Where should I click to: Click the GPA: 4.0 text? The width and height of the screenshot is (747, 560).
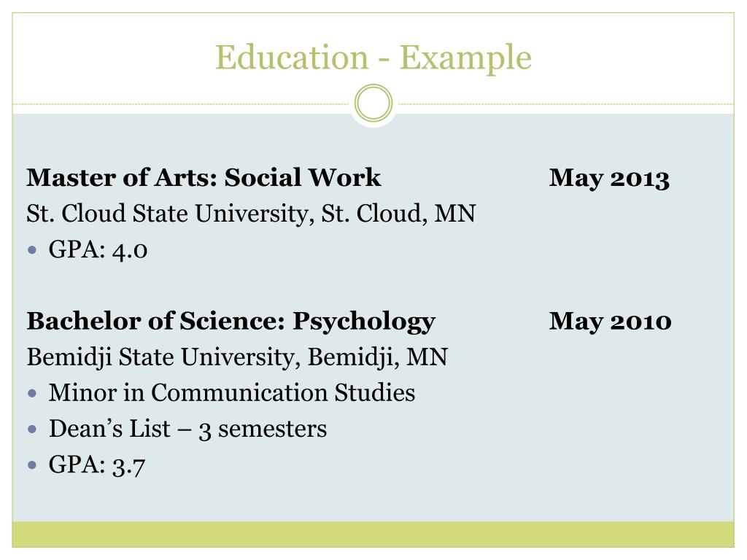tap(98, 249)
